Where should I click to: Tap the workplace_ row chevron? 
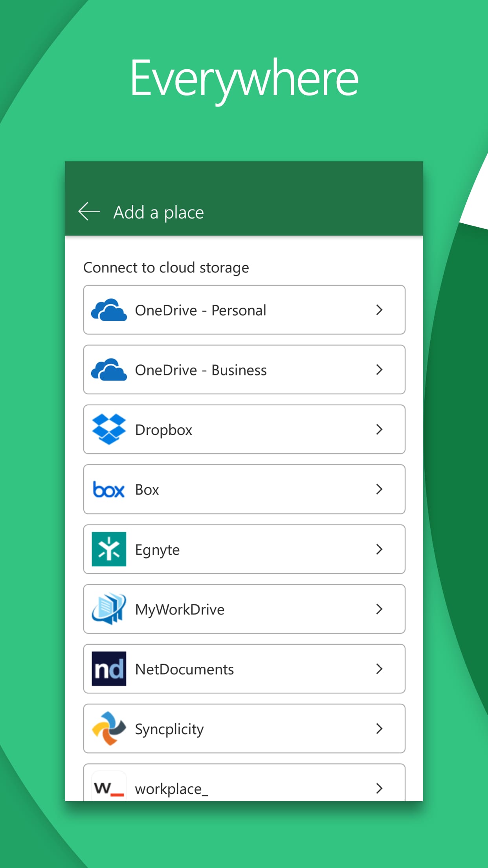pos(379,788)
